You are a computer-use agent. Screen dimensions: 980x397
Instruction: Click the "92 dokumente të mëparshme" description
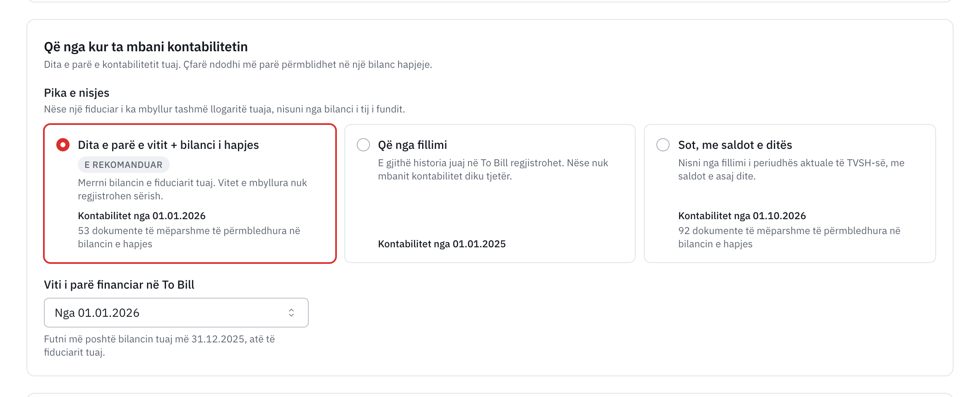coord(789,237)
